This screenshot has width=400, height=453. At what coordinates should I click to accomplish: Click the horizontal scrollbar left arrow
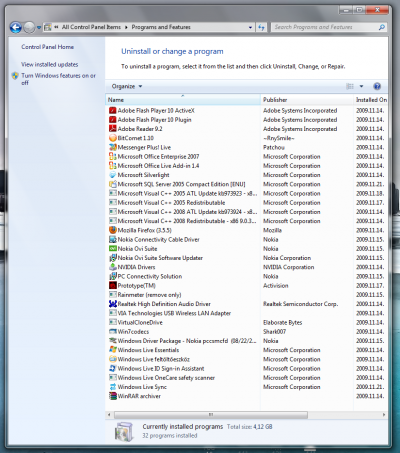click(x=109, y=415)
